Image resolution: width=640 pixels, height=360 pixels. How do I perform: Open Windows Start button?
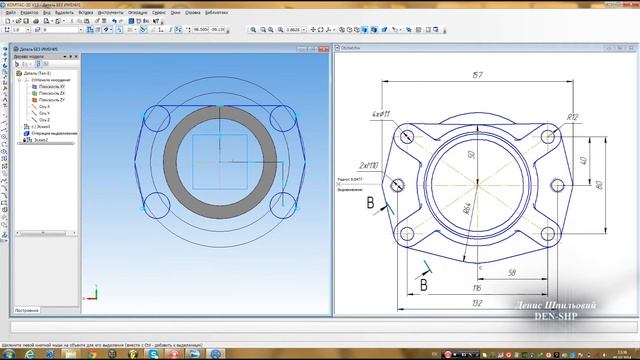(8, 354)
